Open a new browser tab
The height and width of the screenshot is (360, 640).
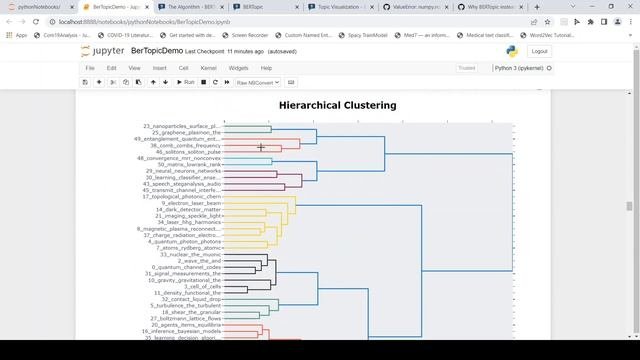pyautogui.click(x=537, y=7)
